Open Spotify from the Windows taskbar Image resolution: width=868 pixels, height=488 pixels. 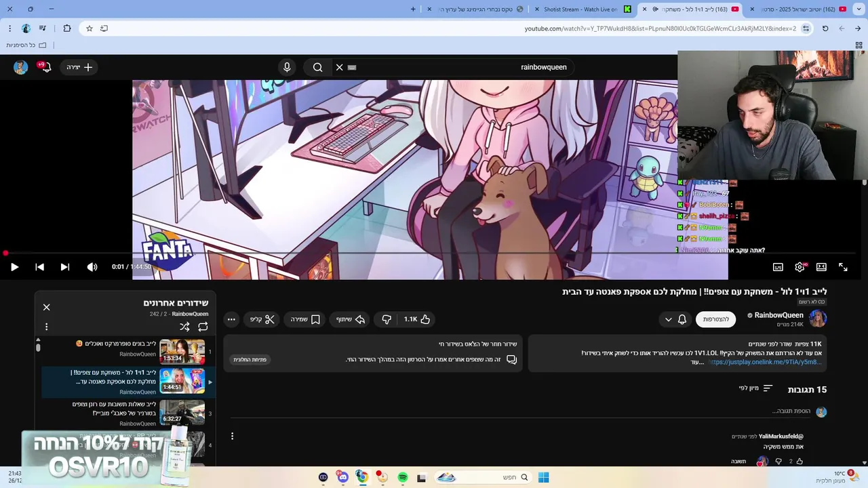[402, 478]
